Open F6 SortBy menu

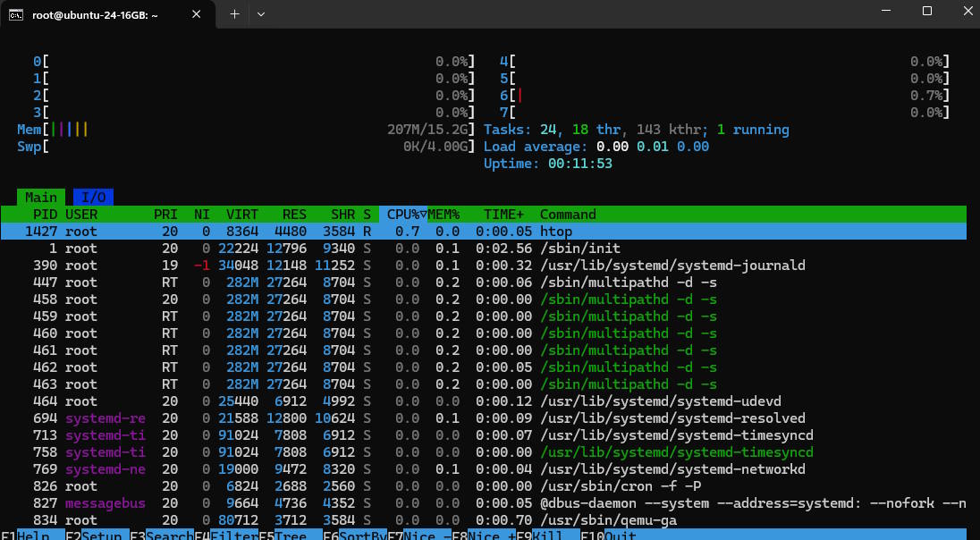tap(355, 535)
